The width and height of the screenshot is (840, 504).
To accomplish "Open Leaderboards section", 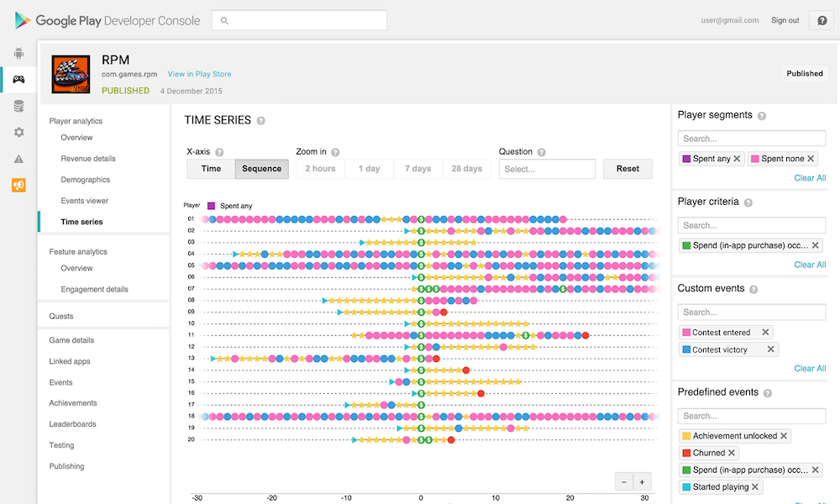I will click(72, 424).
